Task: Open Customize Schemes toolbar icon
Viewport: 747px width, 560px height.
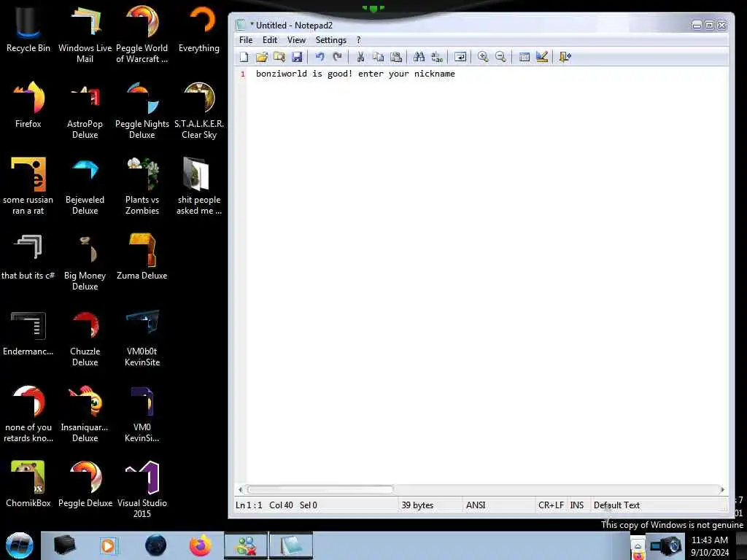Action: pyautogui.click(x=542, y=57)
